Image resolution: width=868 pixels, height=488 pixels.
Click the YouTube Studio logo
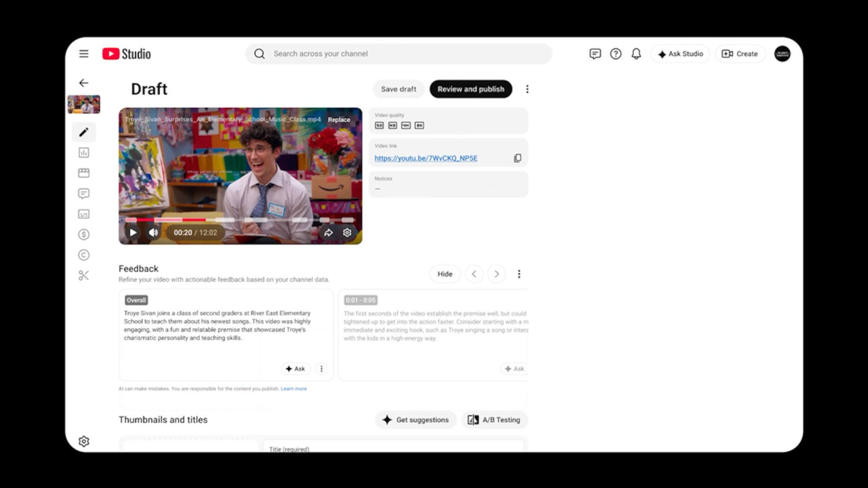(x=126, y=54)
